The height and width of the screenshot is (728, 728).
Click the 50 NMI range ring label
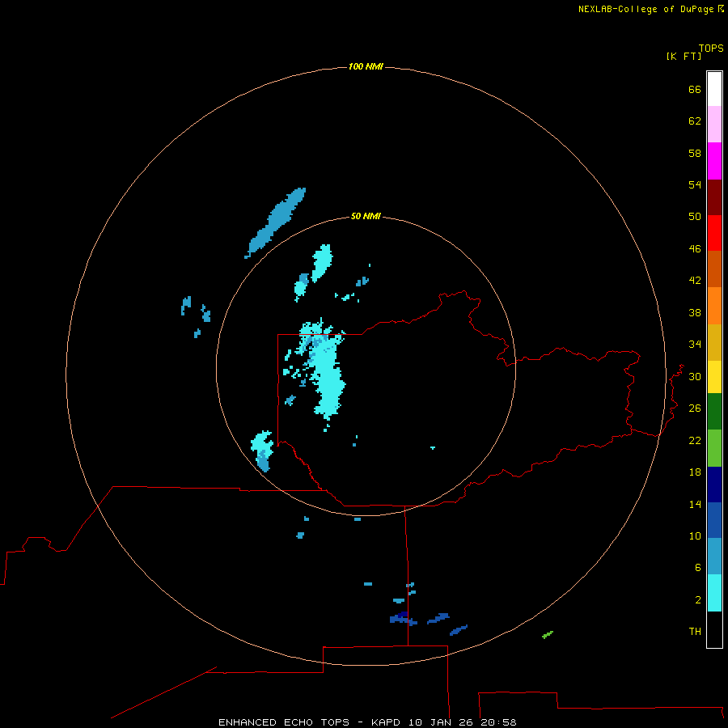(366, 216)
